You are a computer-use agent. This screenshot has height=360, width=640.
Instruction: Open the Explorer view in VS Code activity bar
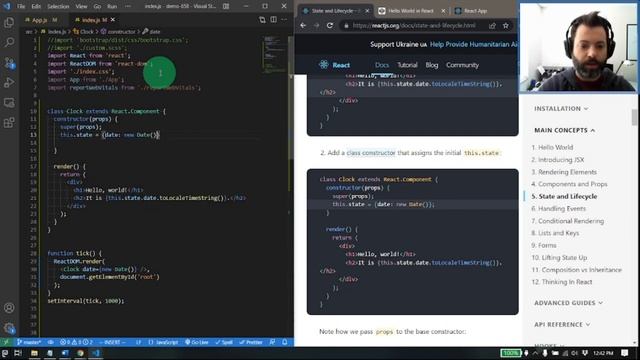pyautogui.click(x=9, y=22)
